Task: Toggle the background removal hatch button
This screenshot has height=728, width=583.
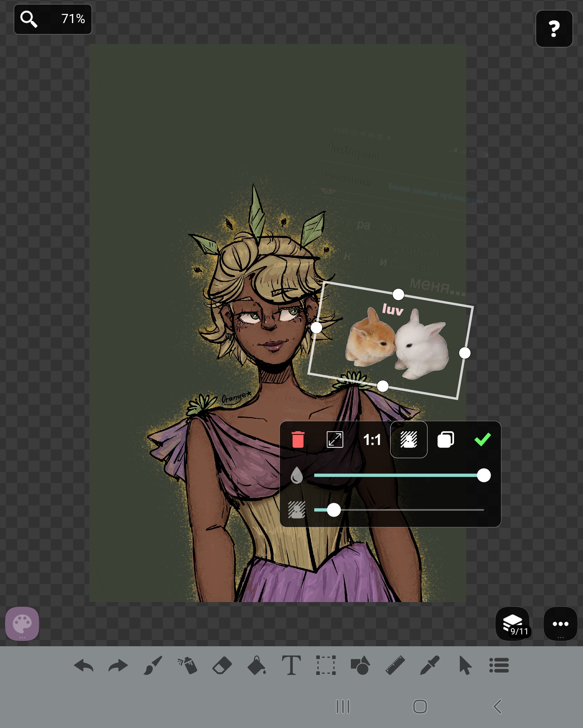Action: [409, 440]
